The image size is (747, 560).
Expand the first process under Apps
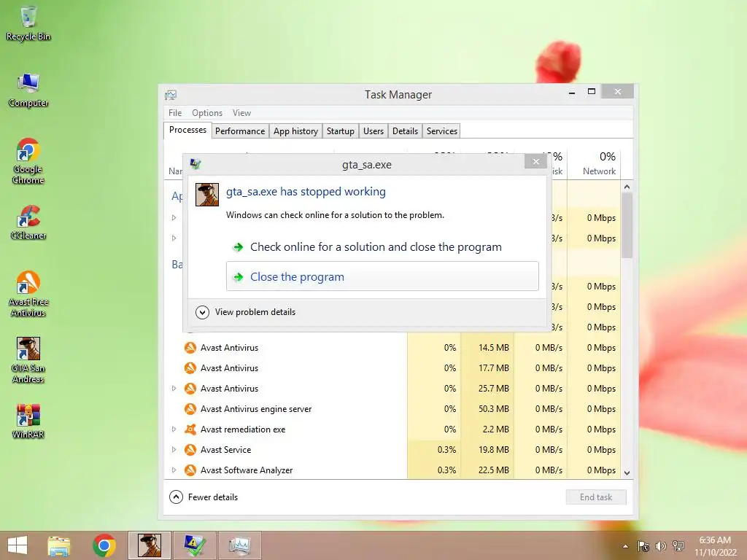pos(174,217)
